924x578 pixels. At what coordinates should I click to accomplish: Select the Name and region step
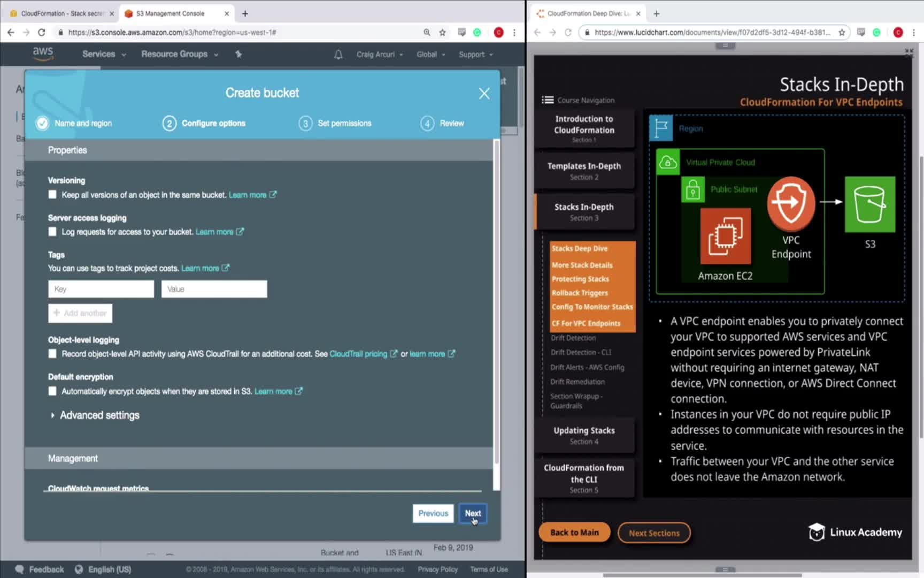(74, 124)
